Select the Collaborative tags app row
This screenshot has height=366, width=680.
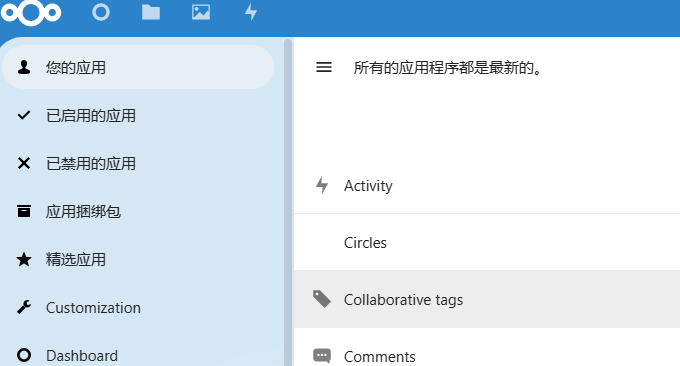click(x=487, y=299)
